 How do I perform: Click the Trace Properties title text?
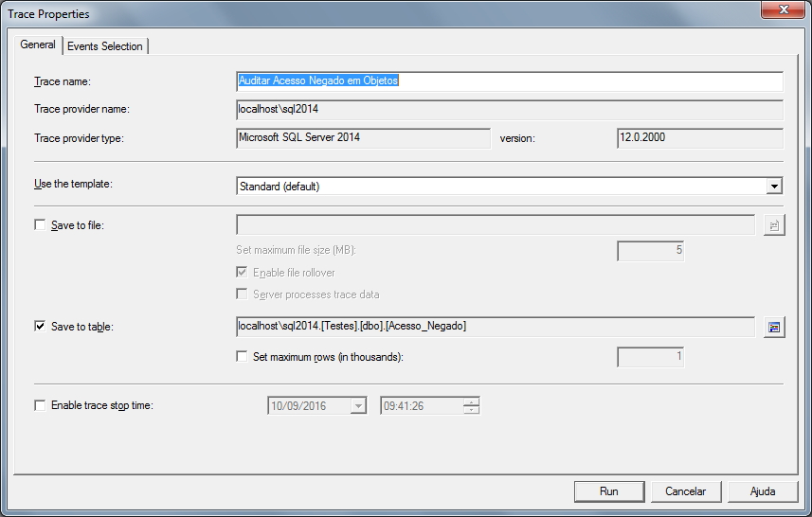click(48, 14)
